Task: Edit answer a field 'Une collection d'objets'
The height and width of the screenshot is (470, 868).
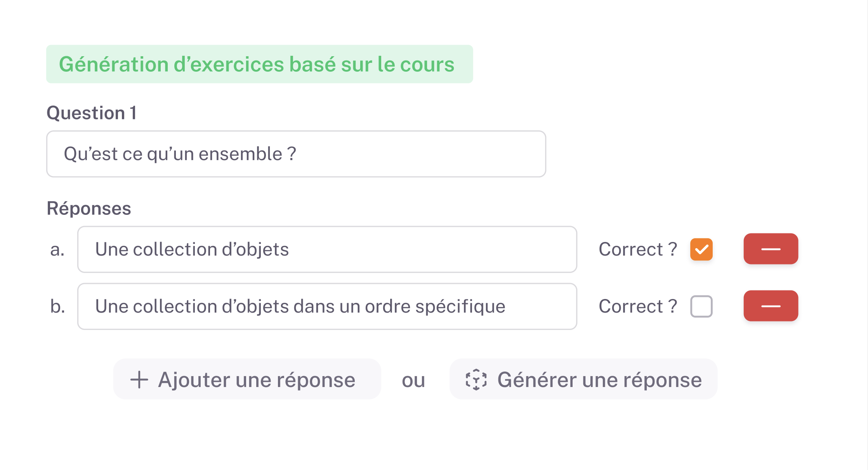Action: (x=327, y=249)
